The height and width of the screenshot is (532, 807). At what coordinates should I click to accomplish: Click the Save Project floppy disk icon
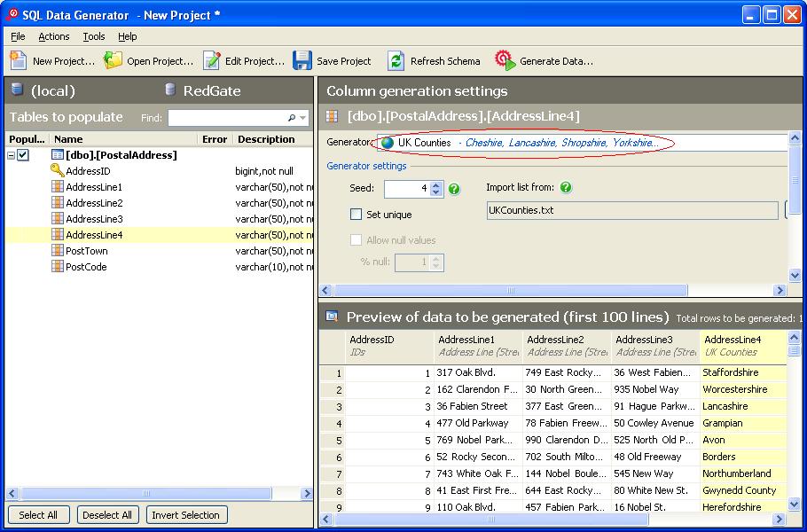tap(302, 60)
